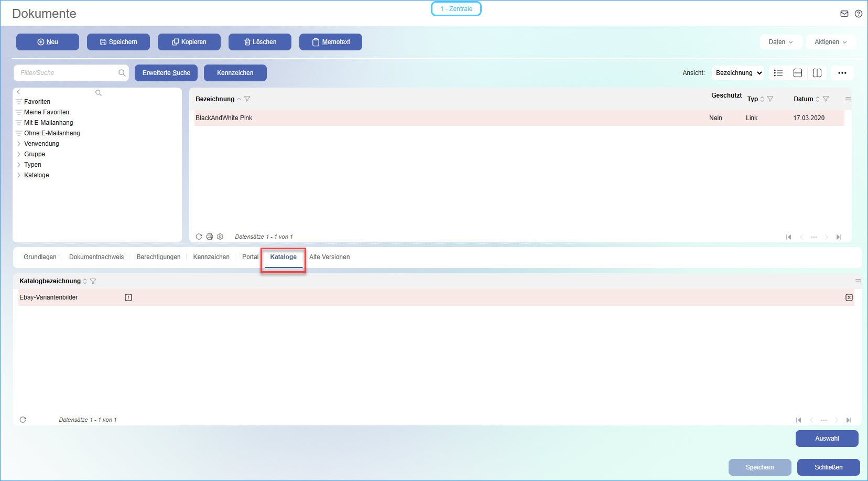Refresh the document list
The width and height of the screenshot is (868, 481).
click(x=199, y=237)
